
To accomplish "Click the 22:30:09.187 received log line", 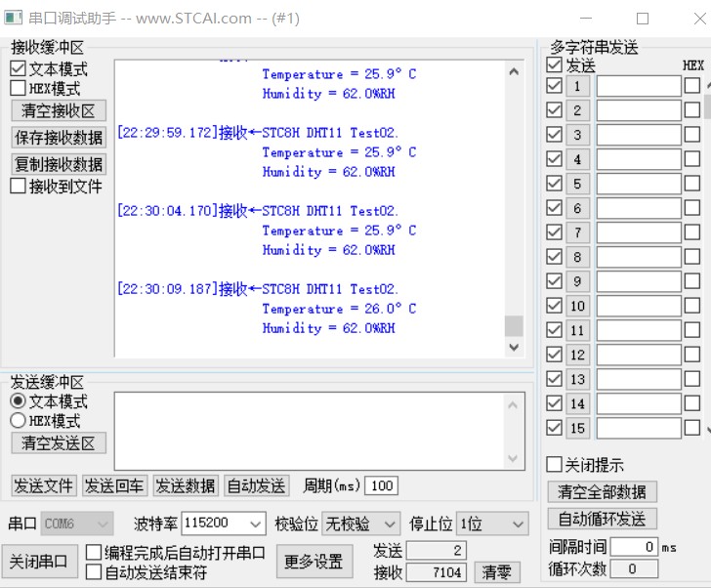I will coord(257,289).
